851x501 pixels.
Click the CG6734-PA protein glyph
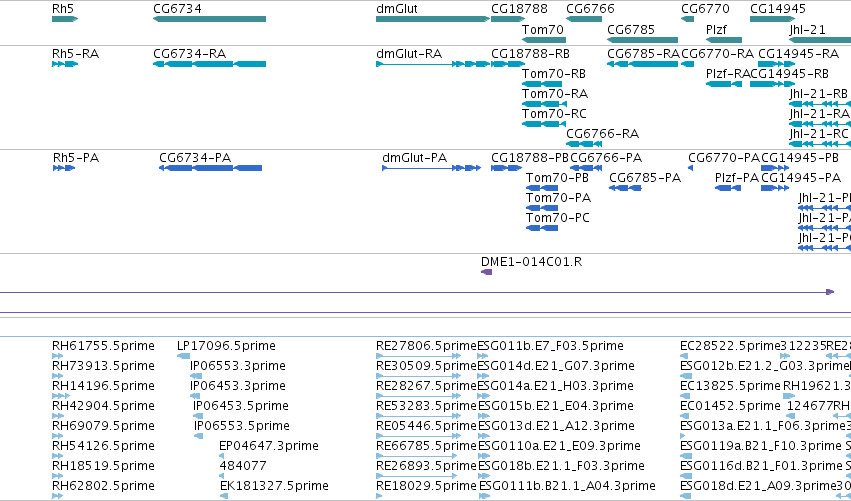click(211, 168)
